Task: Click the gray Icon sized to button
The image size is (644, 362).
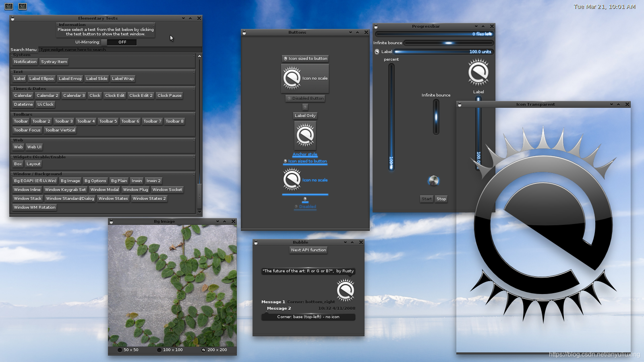Action: pyautogui.click(x=305, y=58)
